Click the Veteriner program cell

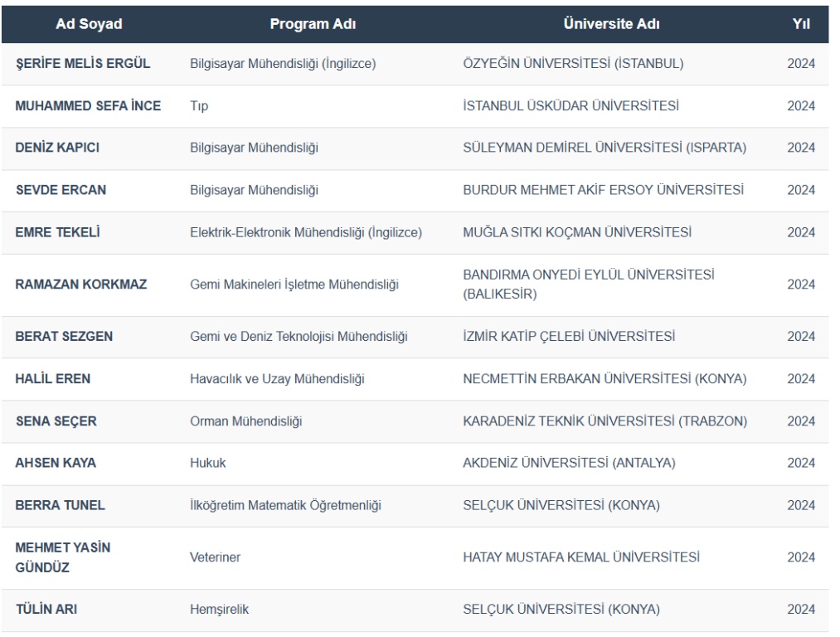215,558
